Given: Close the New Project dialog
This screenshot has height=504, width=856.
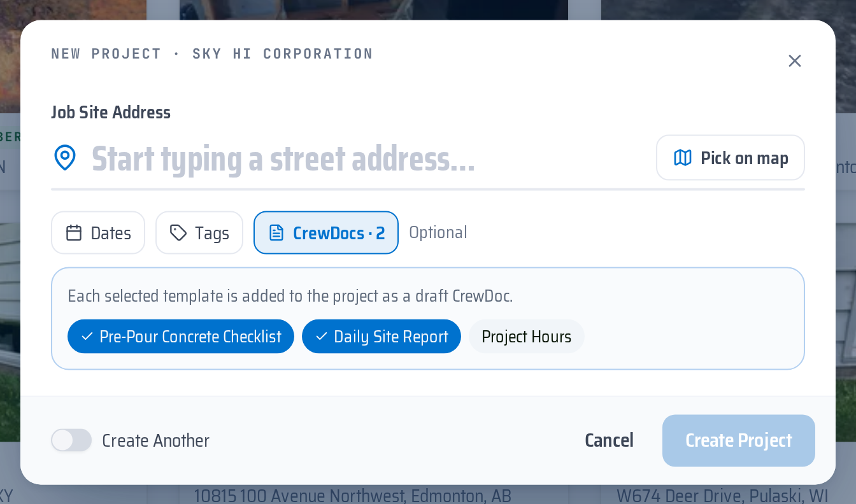Looking at the screenshot, I should (x=794, y=60).
